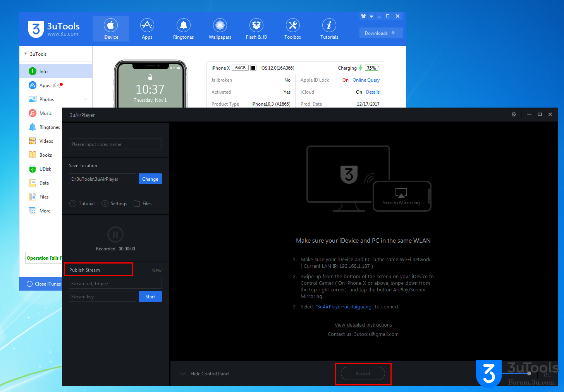Open Files in 3uAirPlayer panel

pyautogui.click(x=143, y=204)
